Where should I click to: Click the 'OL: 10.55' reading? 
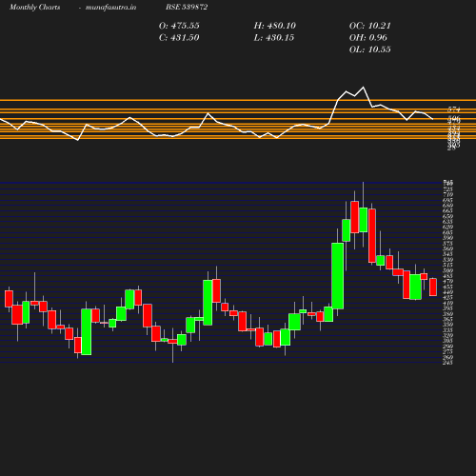(x=370, y=50)
